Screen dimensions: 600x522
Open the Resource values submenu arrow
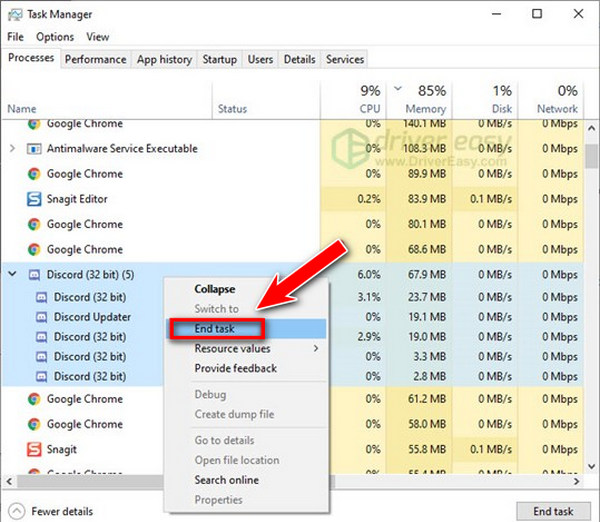pos(316,349)
